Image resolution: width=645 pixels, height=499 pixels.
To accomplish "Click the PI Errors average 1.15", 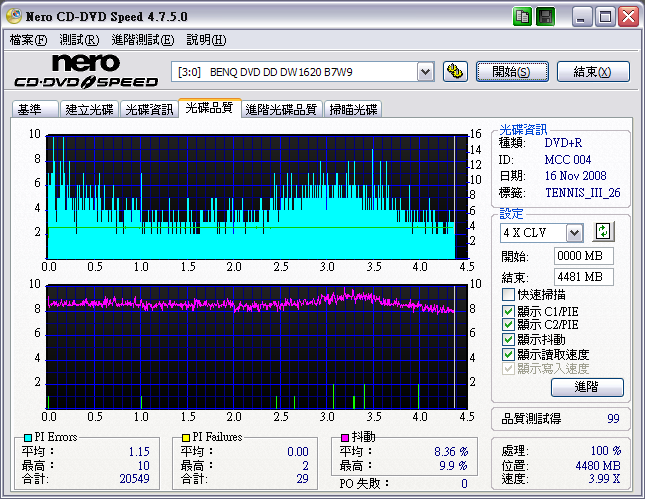I will [139, 452].
